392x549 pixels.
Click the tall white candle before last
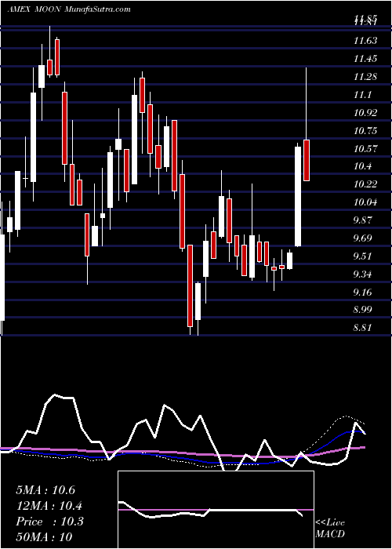(298, 196)
